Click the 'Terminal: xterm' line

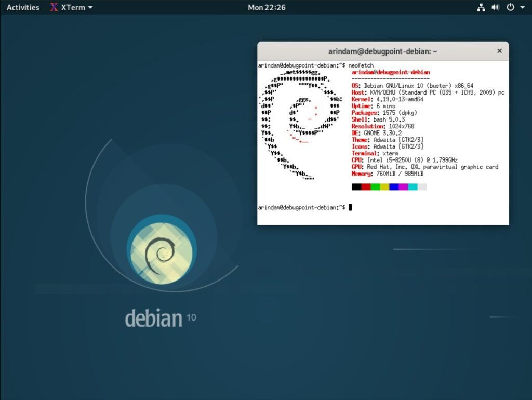[x=375, y=154]
